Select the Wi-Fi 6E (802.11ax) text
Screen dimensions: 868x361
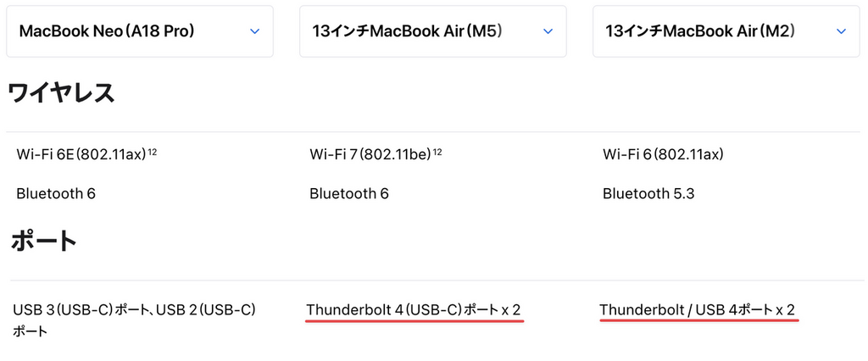click(81, 154)
